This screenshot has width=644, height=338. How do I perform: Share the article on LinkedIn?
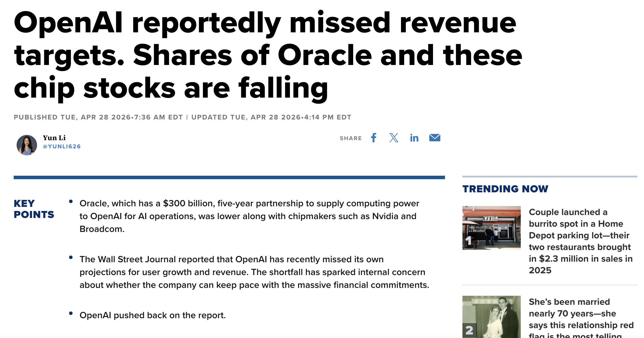414,138
